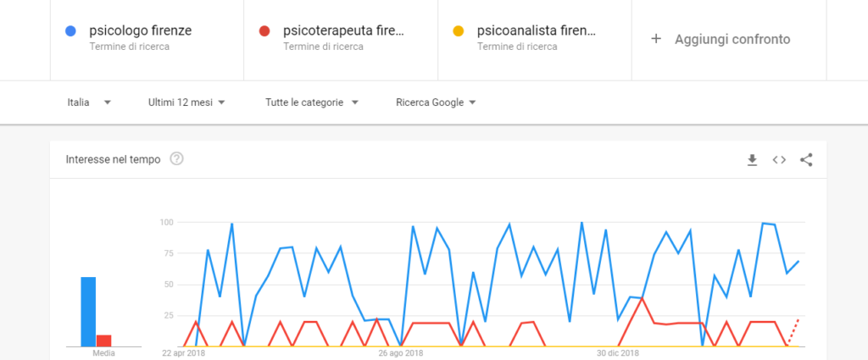Click the yellow dot of psicoanalista firenze
Screen dimensions: 868x360
[458, 31]
